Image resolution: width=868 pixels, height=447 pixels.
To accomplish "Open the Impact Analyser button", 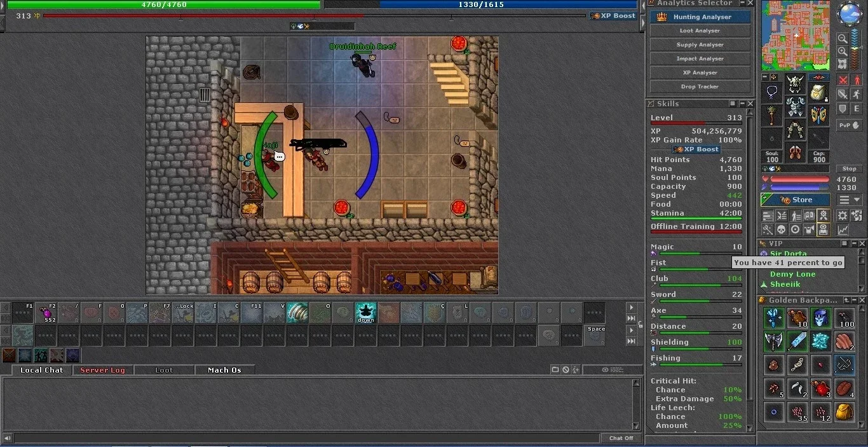I will [x=700, y=58].
